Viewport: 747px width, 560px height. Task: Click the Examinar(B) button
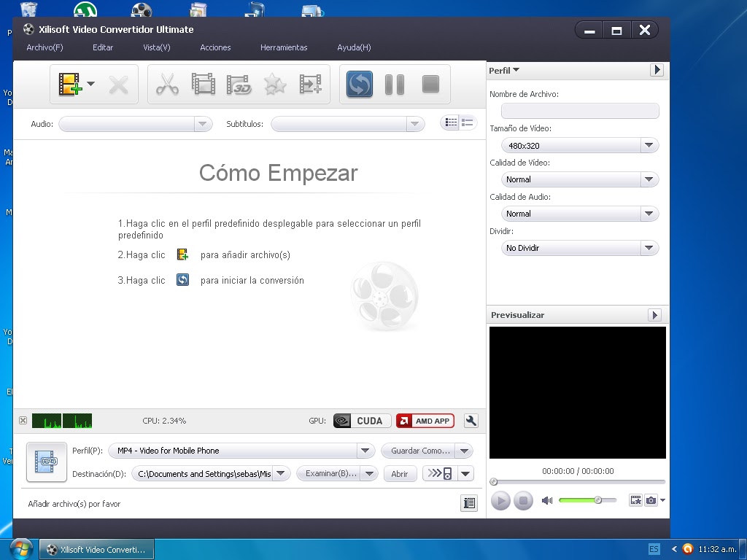(329, 474)
